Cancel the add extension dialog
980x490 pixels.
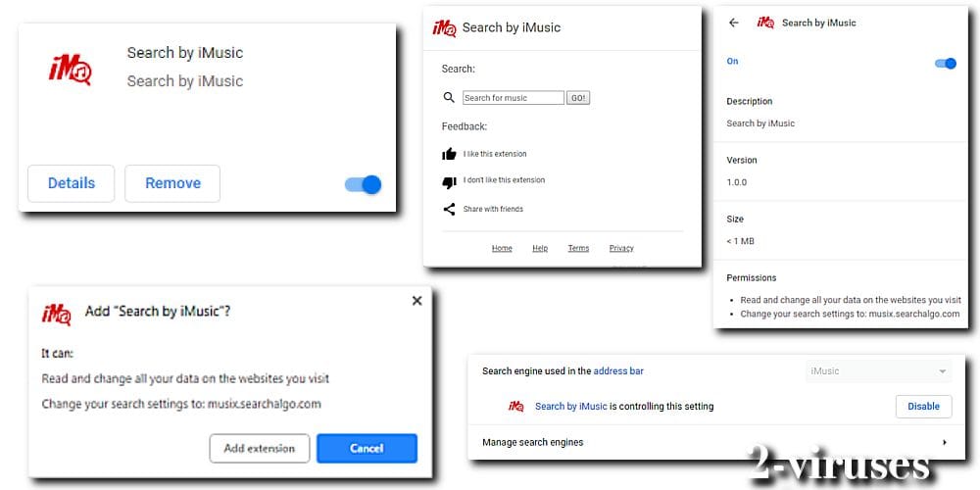[x=367, y=448]
